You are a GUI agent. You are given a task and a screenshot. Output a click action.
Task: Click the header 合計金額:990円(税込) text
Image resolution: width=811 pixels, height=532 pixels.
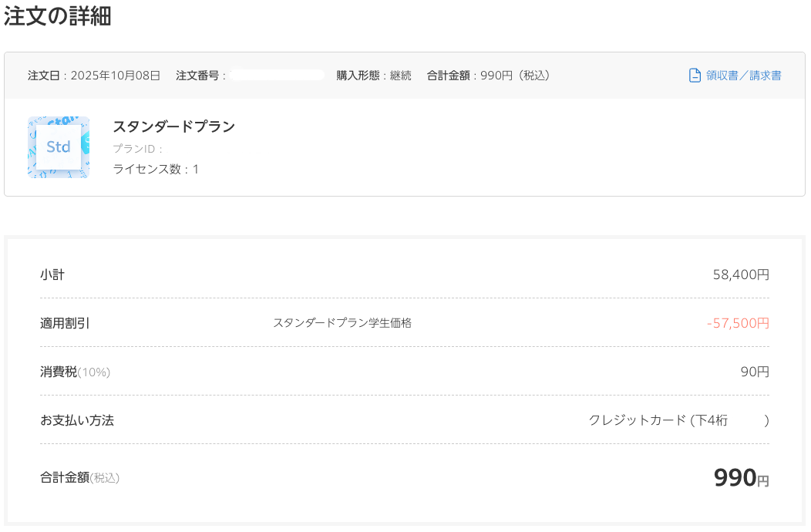pos(488,76)
